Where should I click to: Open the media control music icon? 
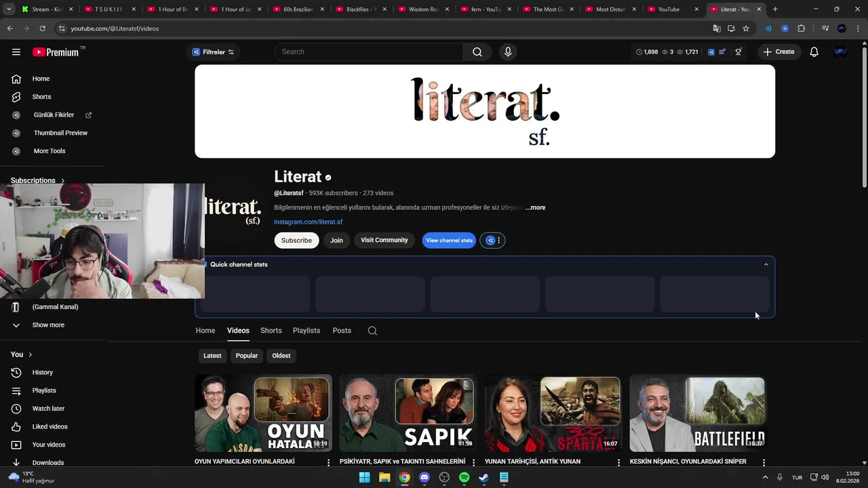coord(825,28)
